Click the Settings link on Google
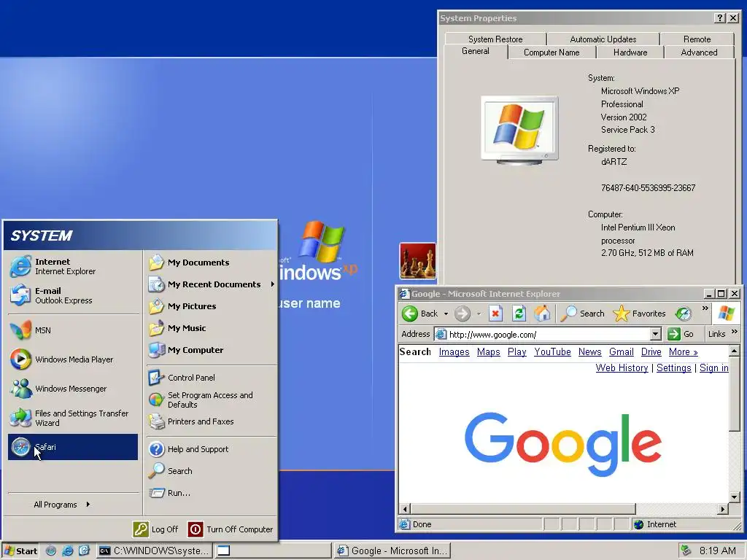The height and width of the screenshot is (560, 747). (673, 368)
